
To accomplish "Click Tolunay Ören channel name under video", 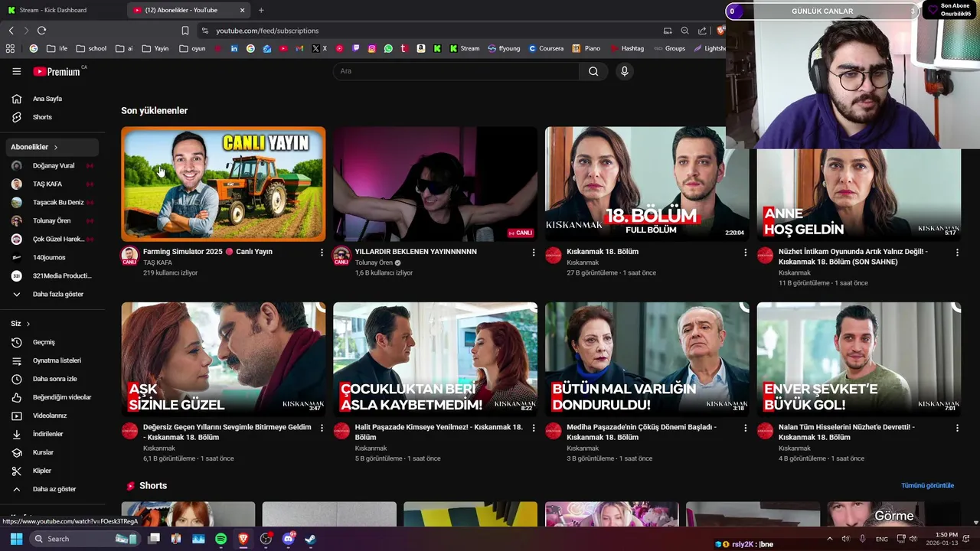I will [x=374, y=262].
